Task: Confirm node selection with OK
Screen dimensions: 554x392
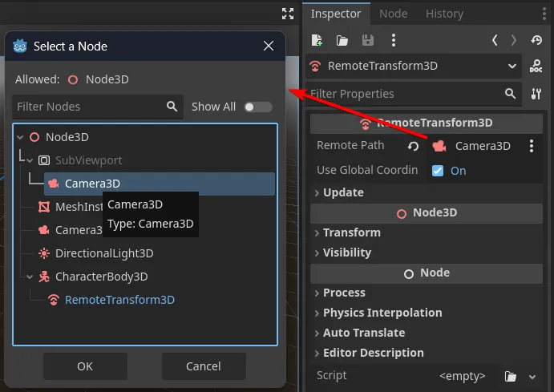Action: point(85,366)
